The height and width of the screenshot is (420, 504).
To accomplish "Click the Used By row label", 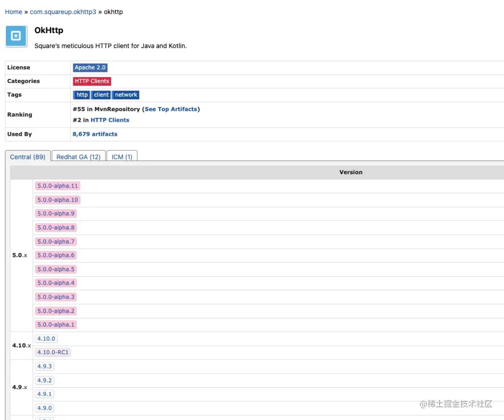I will (x=20, y=134).
